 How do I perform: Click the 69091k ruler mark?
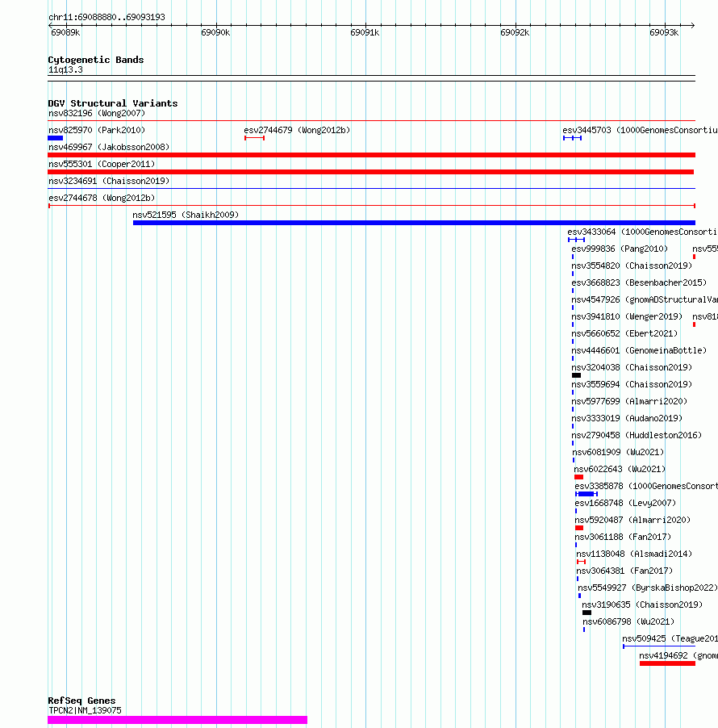pos(365,32)
